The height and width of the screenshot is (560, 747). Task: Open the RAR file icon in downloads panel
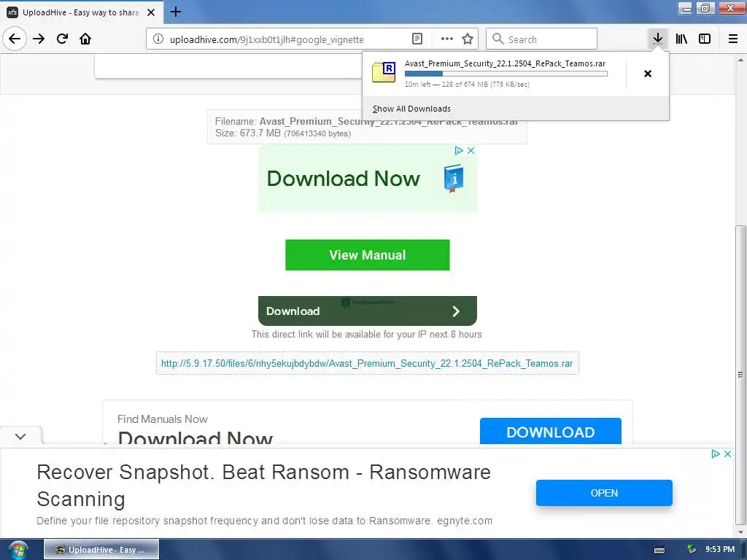coord(384,72)
